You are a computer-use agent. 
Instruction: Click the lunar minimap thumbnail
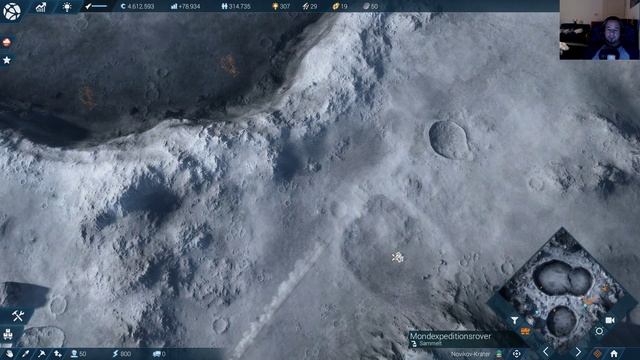point(562,292)
